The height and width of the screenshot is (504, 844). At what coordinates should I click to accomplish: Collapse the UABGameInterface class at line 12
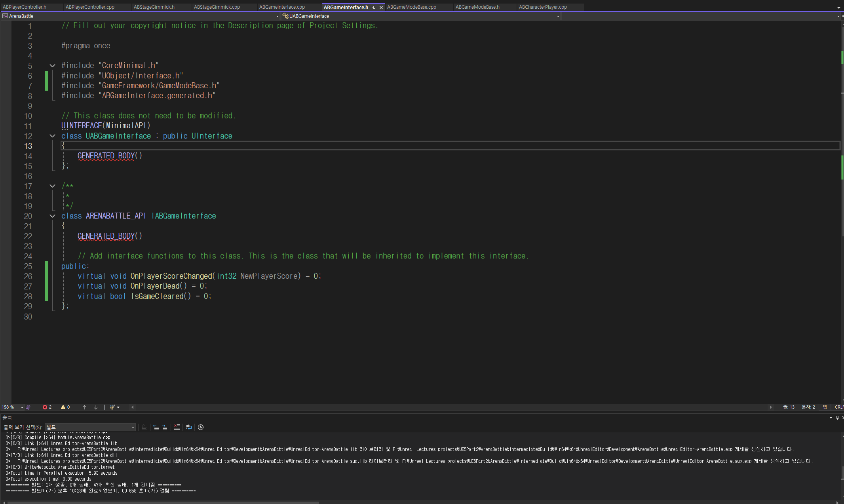(x=52, y=136)
